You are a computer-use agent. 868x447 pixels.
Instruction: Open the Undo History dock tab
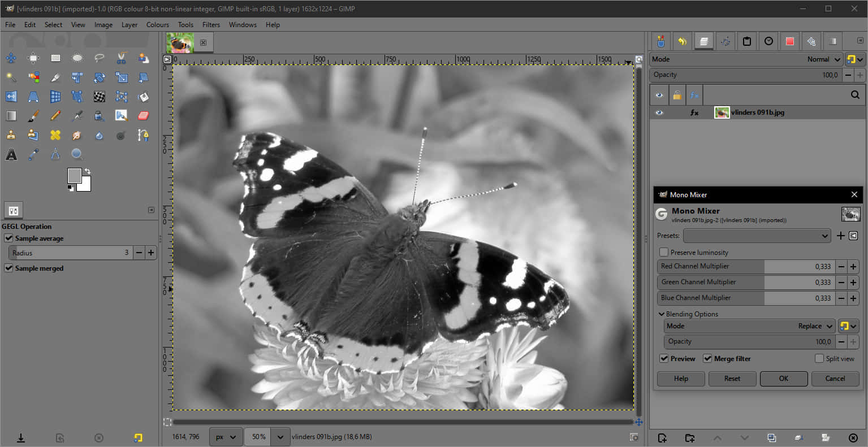[682, 41]
